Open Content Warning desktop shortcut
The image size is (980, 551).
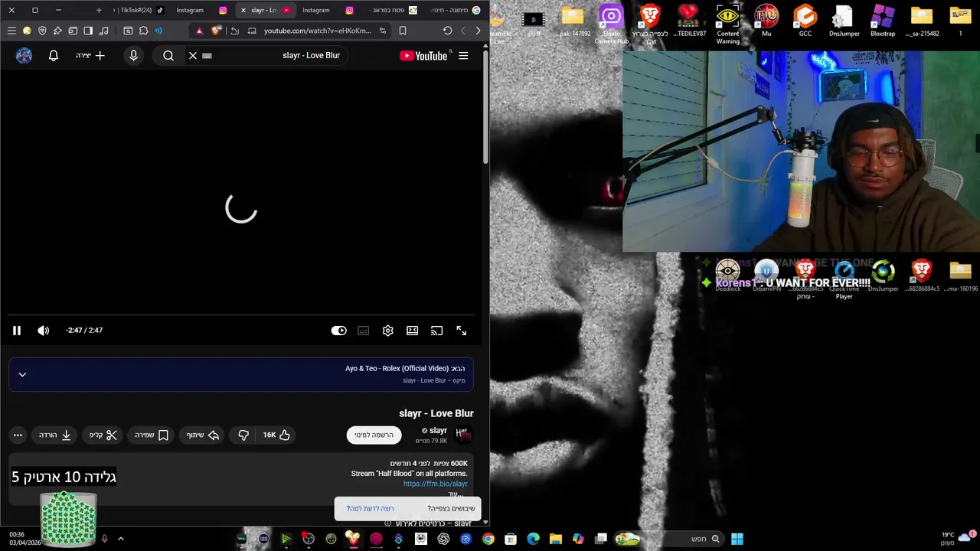727,23
